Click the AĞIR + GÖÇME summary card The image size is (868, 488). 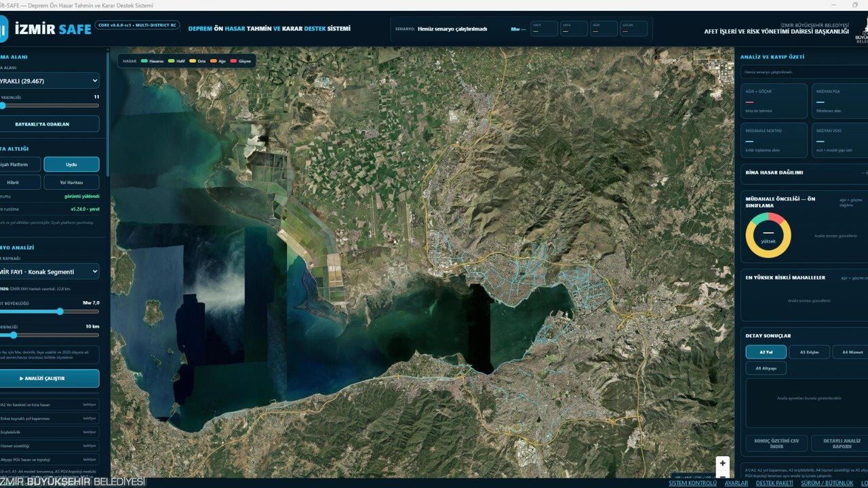pyautogui.click(x=774, y=101)
